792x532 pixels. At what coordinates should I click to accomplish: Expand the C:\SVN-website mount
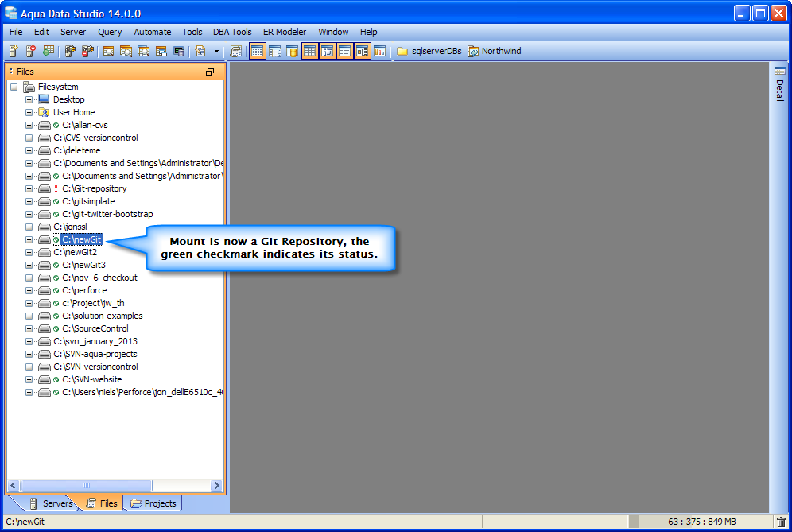29,379
